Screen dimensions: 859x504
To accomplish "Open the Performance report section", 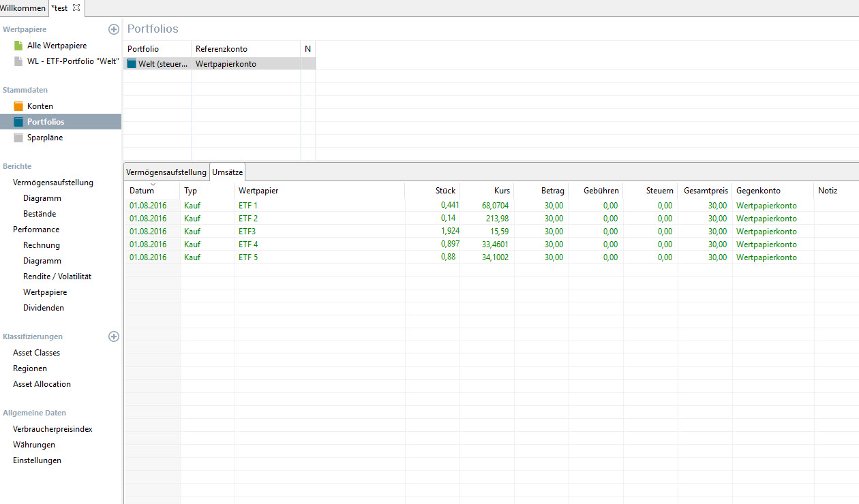I will point(36,230).
